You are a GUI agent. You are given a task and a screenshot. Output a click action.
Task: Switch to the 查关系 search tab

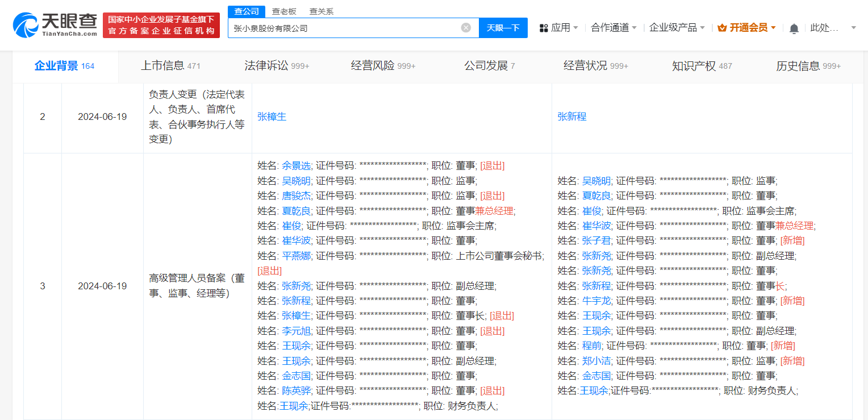pyautogui.click(x=321, y=11)
